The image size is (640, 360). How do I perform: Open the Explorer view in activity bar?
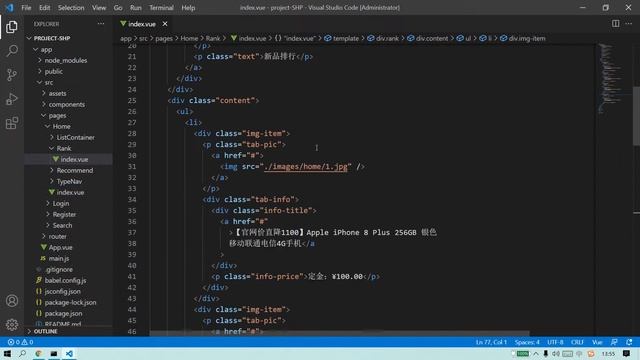[x=12, y=27]
